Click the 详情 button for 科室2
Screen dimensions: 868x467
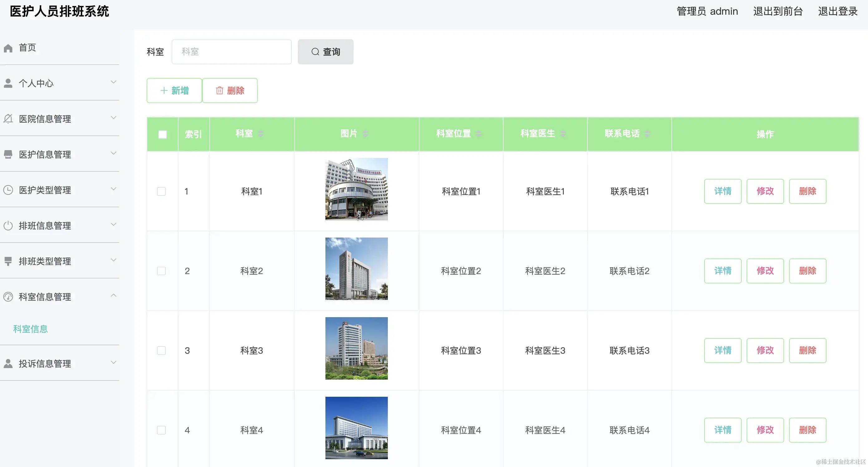[x=723, y=271]
